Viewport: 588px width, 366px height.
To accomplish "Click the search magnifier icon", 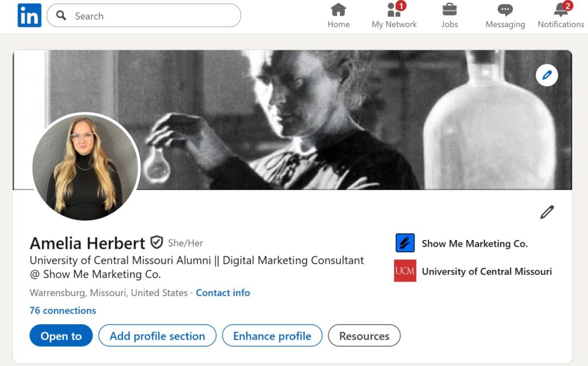I will [61, 16].
